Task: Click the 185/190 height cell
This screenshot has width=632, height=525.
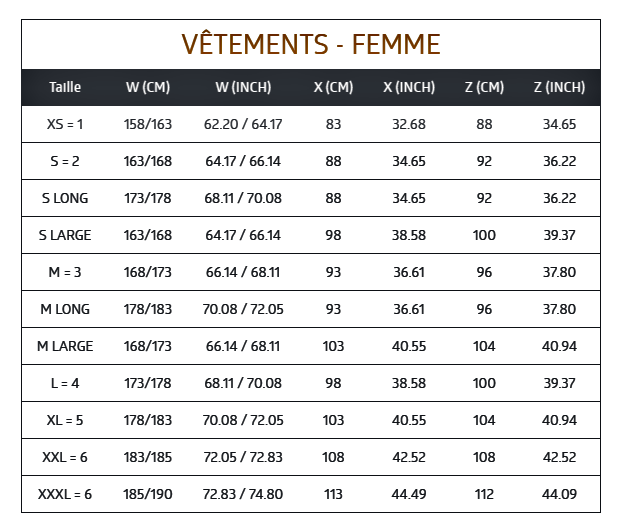Action: (148, 494)
